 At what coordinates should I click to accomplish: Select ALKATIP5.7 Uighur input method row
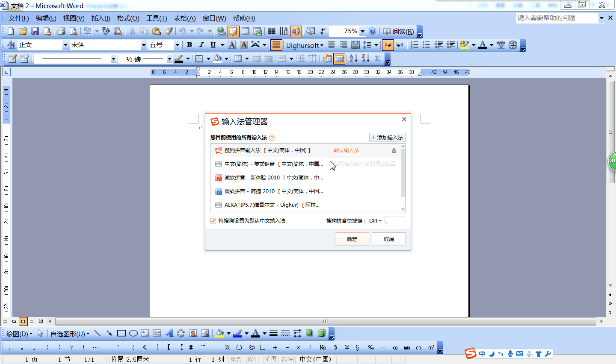click(x=305, y=205)
